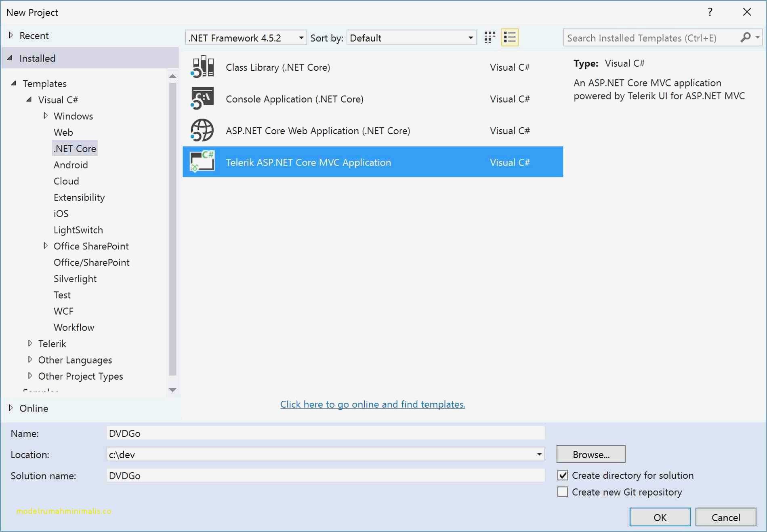This screenshot has height=532, width=767.
Task: Open the online templates link
Action: click(x=373, y=404)
